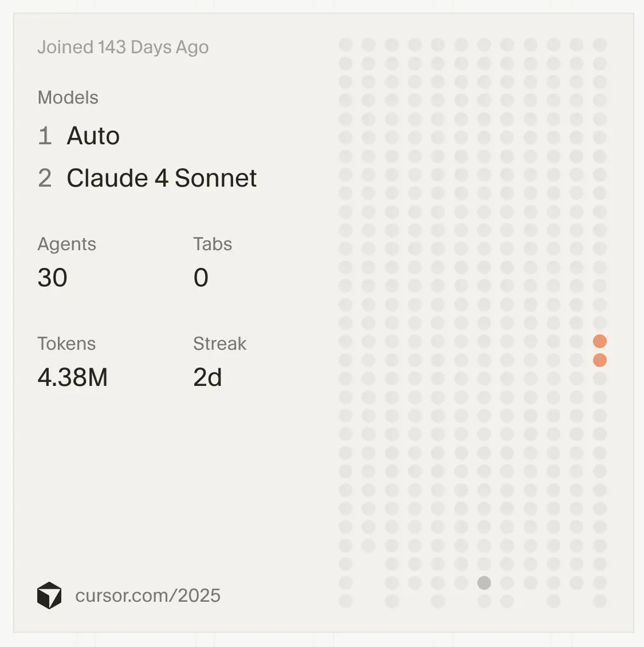Click the Cursor cube logo
The height and width of the screenshot is (647, 644).
[49, 595]
